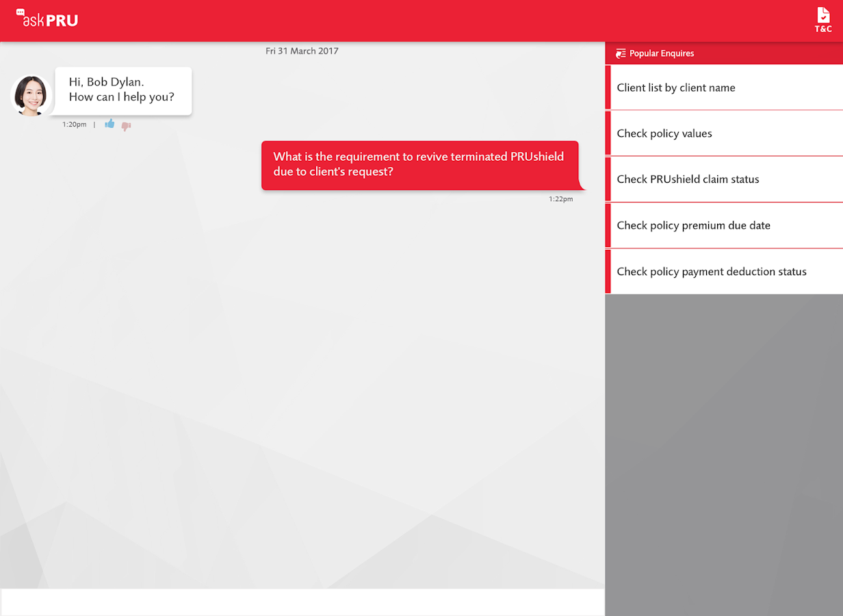This screenshot has height=616, width=843.
Task: Click the Popular Enquires header icon
Action: (x=621, y=53)
